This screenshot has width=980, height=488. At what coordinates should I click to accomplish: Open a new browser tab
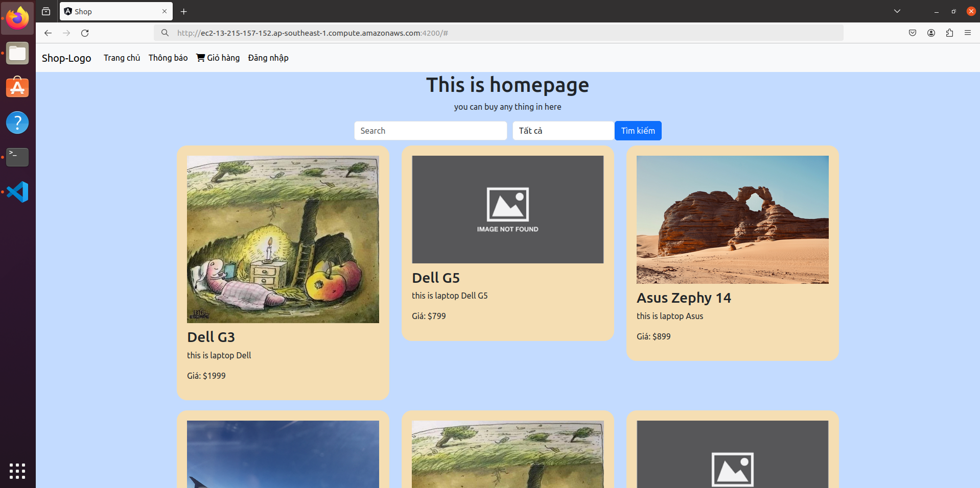click(184, 11)
